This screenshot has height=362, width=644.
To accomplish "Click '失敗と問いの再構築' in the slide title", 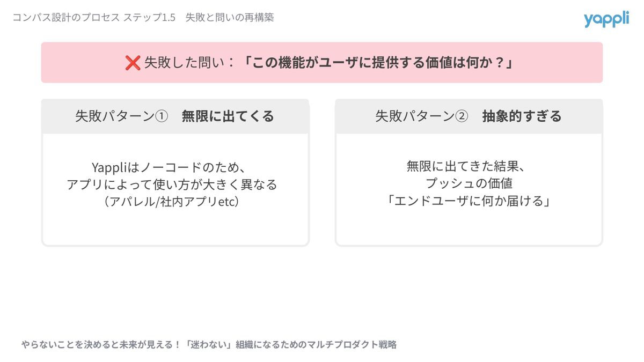I will (230, 17).
